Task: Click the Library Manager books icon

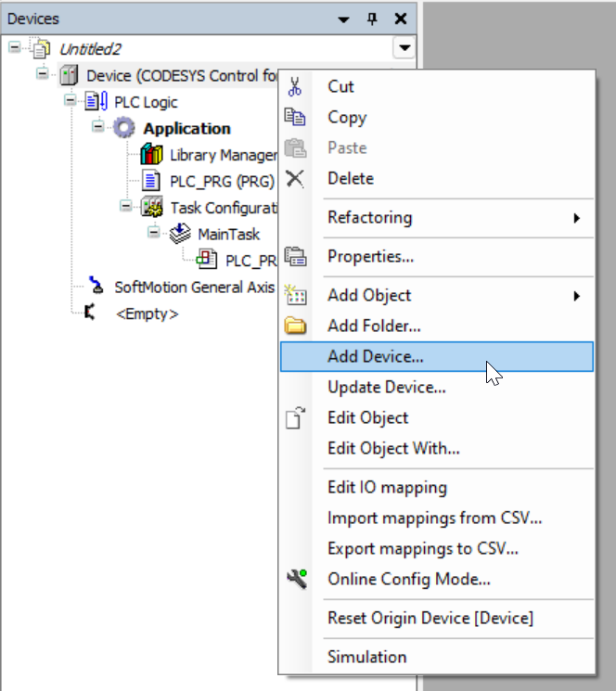Action: tap(151, 154)
